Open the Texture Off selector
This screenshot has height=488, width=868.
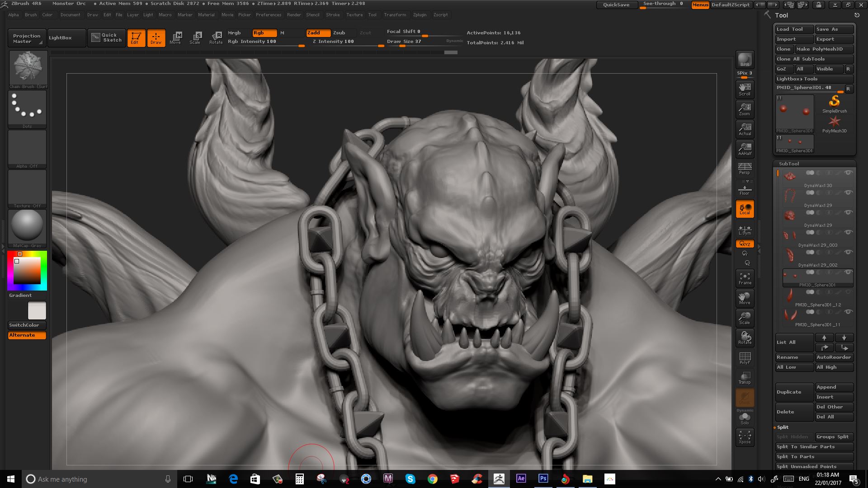point(27,189)
